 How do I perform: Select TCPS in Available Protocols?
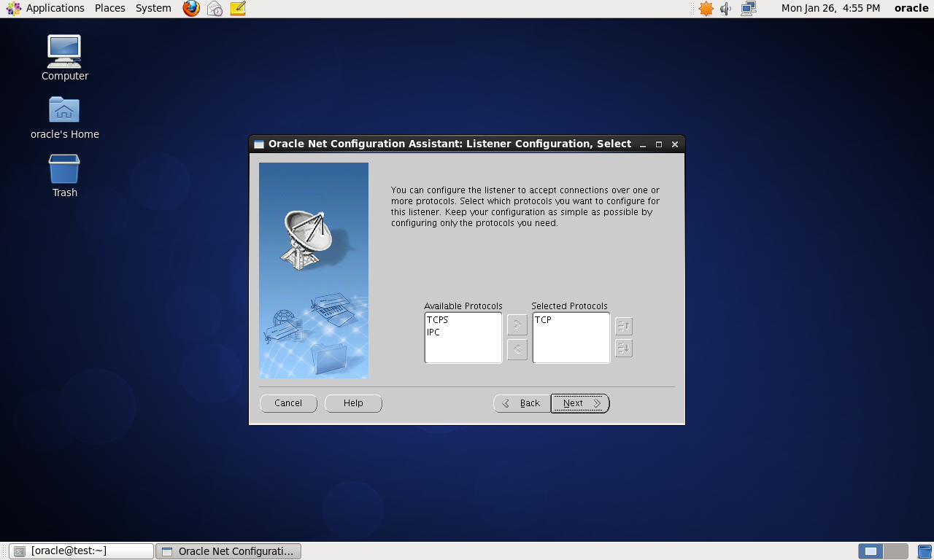tap(463, 320)
